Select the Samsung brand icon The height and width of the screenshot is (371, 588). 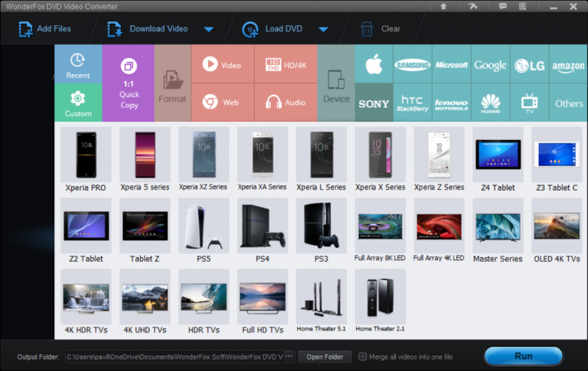point(413,64)
